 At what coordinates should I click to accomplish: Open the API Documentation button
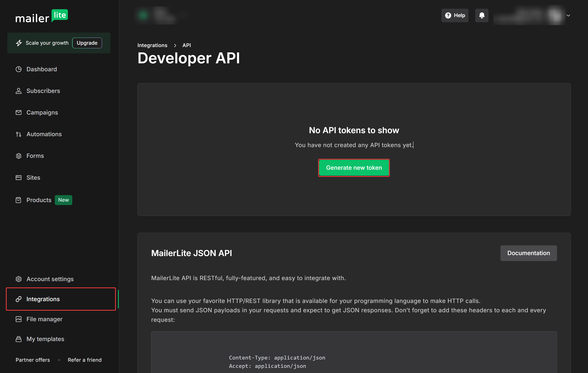pos(528,253)
